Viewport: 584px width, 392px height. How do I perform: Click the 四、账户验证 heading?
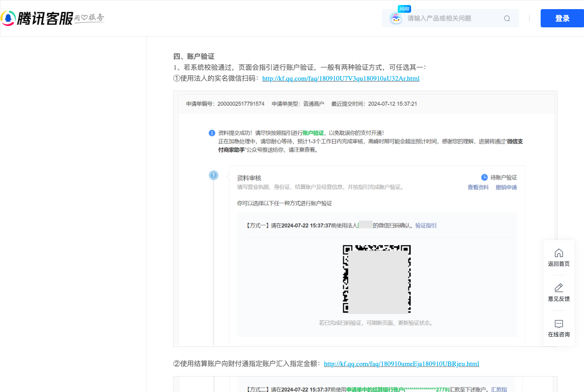pyautogui.click(x=194, y=57)
